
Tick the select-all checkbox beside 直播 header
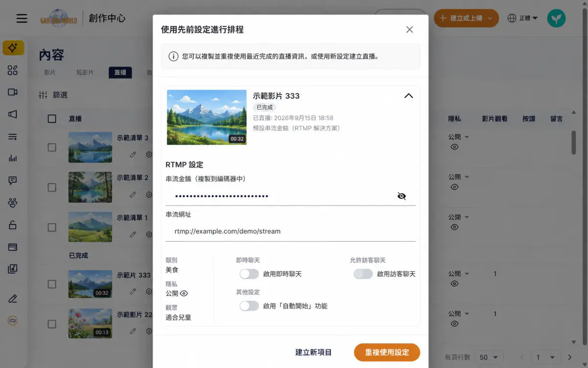52,119
